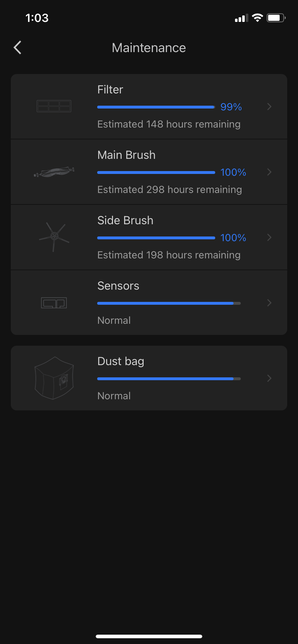Tap the Filter component icon
Viewport: 298px width, 644px height.
54,106
